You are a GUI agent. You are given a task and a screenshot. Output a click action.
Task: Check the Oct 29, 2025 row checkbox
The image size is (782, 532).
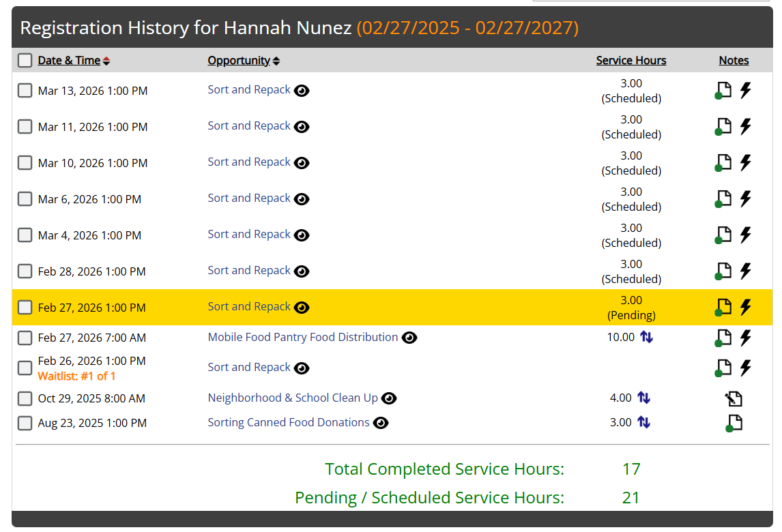(25, 398)
